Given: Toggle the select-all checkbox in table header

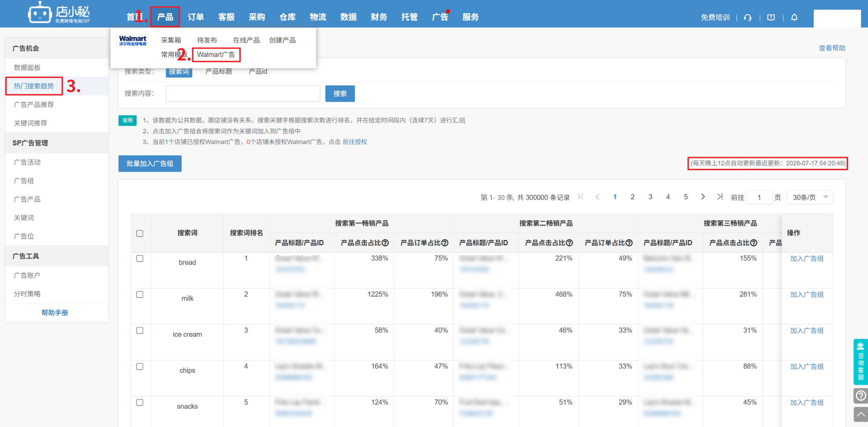Looking at the screenshot, I should coord(140,233).
